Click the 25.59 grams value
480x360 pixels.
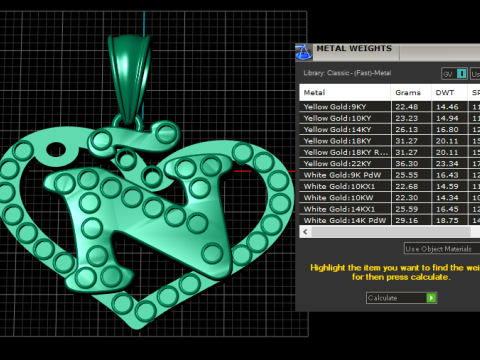(x=406, y=209)
